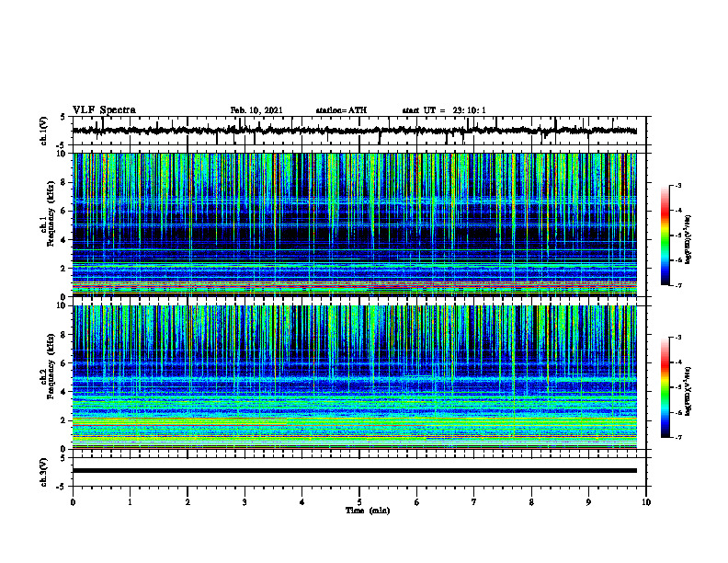Click the ch.2 spectrogram color scale bar
728x563 pixels.
[x=665, y=387]
